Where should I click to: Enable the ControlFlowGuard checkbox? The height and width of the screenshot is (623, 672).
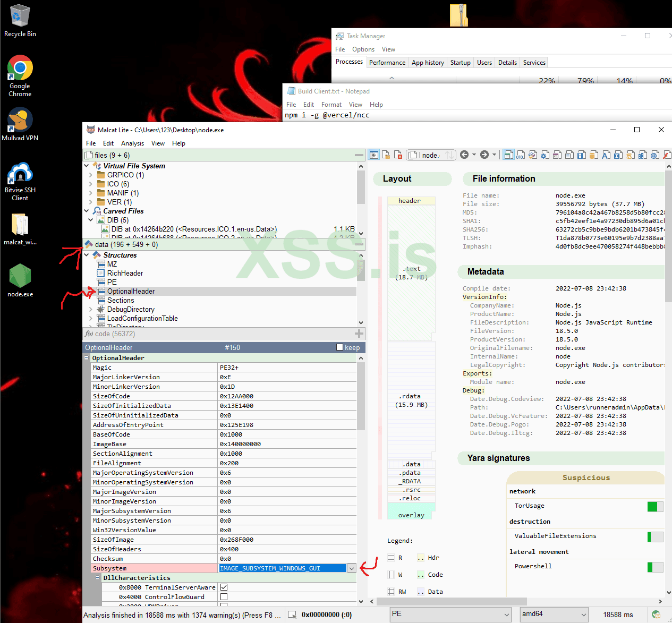click(224, 597)
